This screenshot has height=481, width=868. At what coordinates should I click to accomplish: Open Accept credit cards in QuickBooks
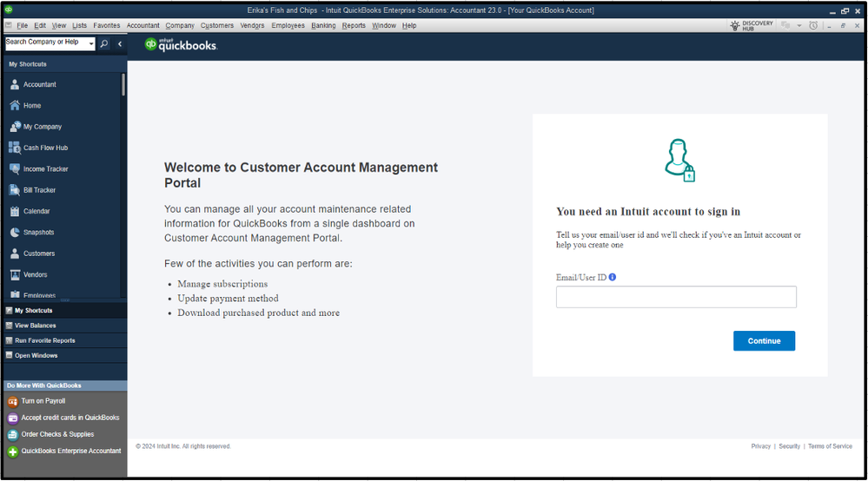pyautogui.click(x=63, y=418)
